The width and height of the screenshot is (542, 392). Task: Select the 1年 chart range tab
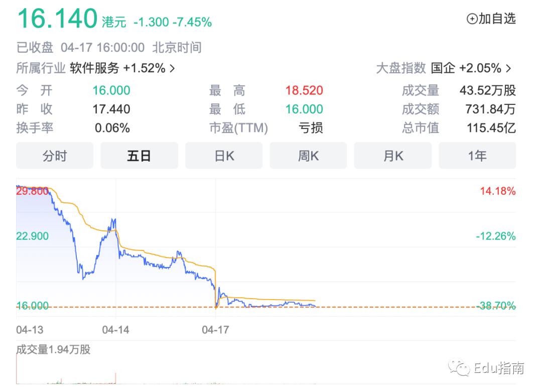coord(477,156)
